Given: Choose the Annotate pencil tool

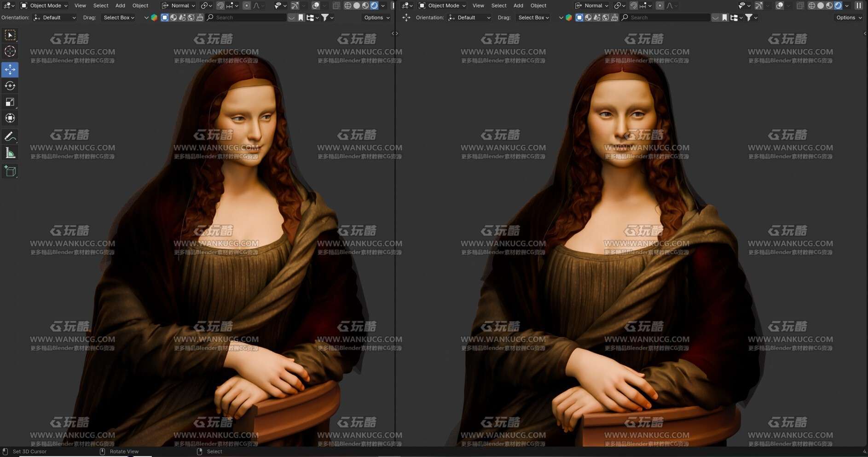Looking at the screenshot, I should 10,136.
